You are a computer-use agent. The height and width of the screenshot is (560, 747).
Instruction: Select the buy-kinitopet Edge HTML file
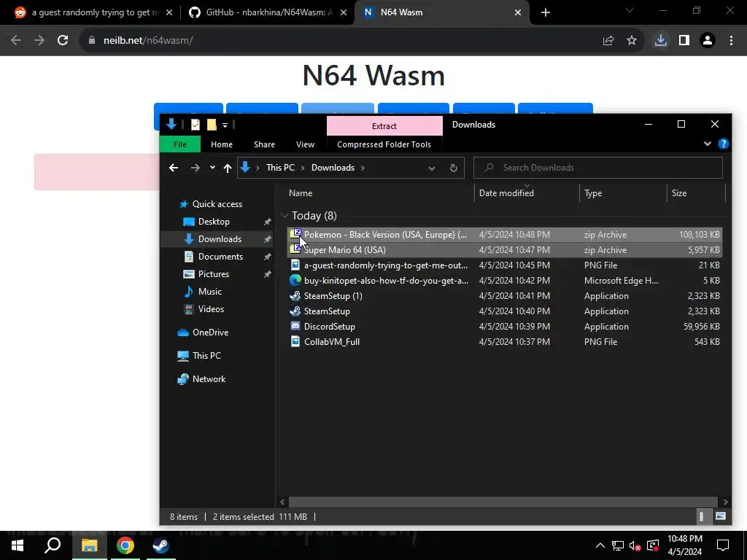(505, 281)
